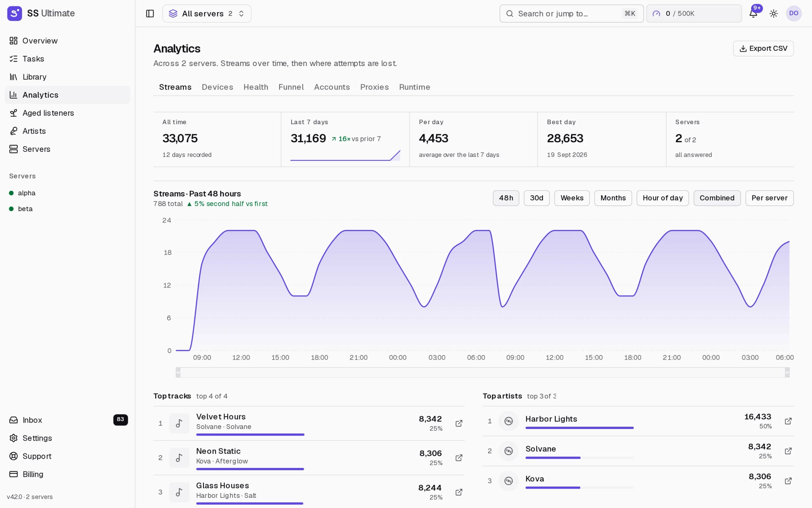
Task: Open Kova artist external link icon
Action: pos(788,481)
